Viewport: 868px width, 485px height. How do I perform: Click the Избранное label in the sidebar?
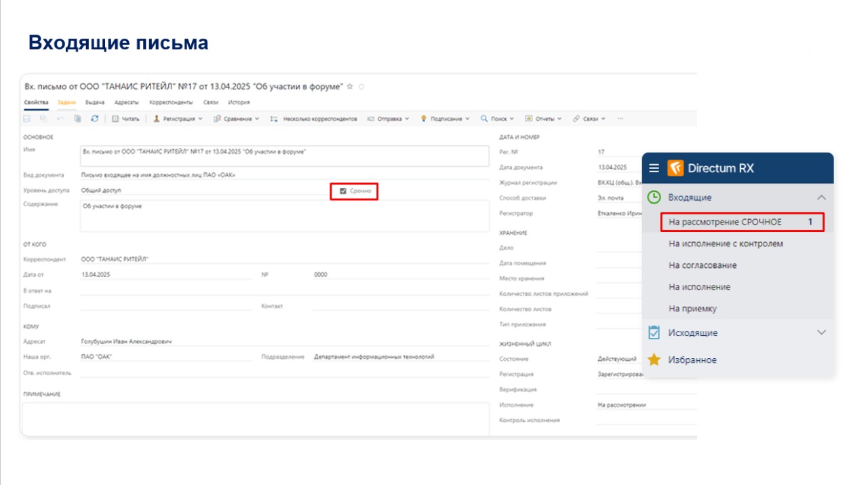click(692, 360)
